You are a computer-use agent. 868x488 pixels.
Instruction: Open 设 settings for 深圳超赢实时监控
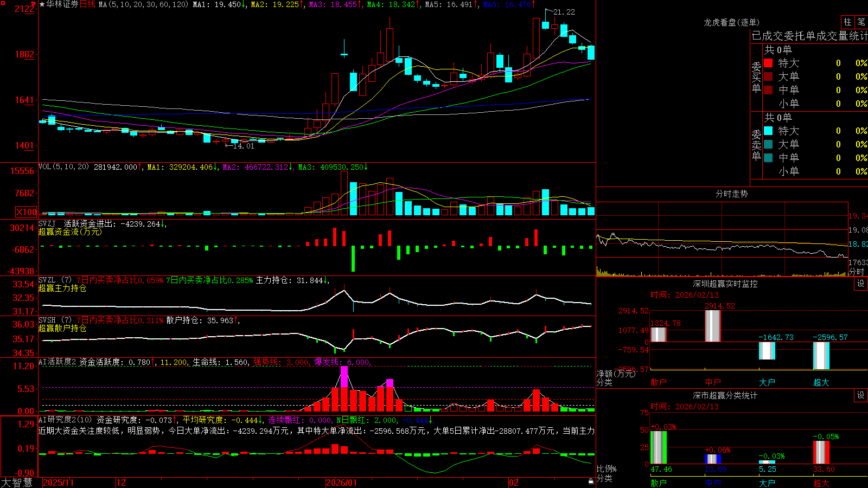pos(861,284)
